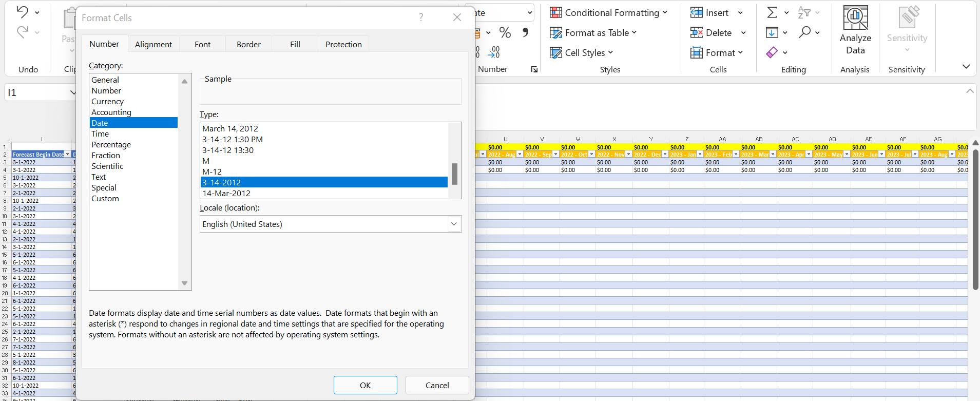The width and height of the screenshot is (980, 401).
Task: Switch to the Fill tab
Action: pyautogui.click(x=295, y=45)
